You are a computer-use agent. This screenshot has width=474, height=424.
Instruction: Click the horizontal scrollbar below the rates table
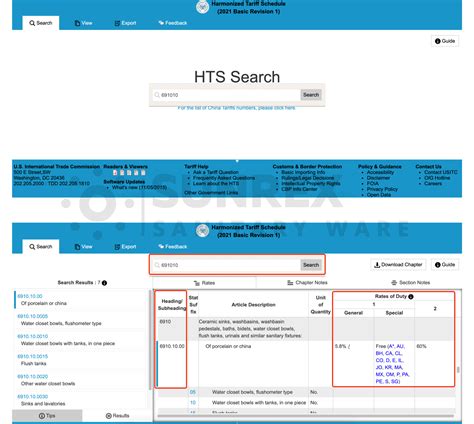[x=306, y=416]
